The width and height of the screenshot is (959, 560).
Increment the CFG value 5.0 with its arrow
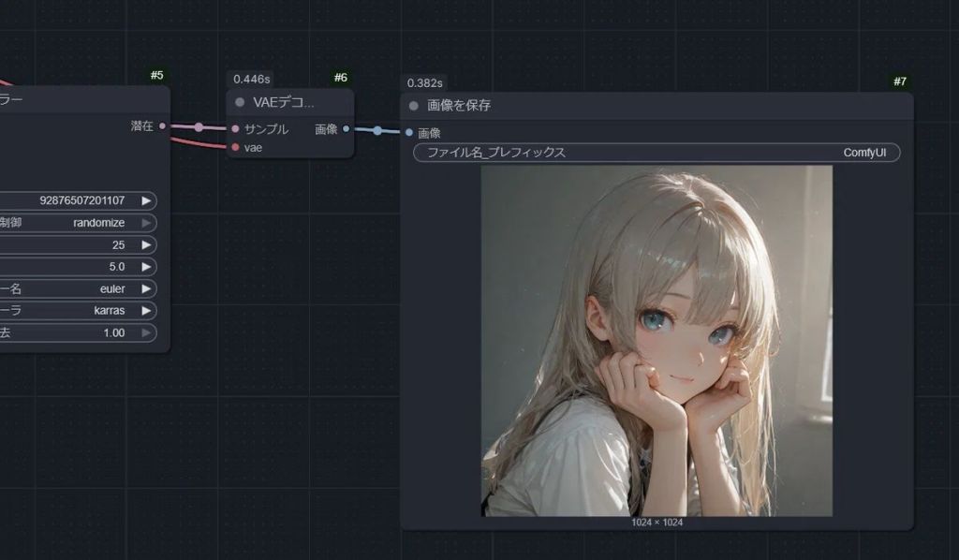coord(149,266)
